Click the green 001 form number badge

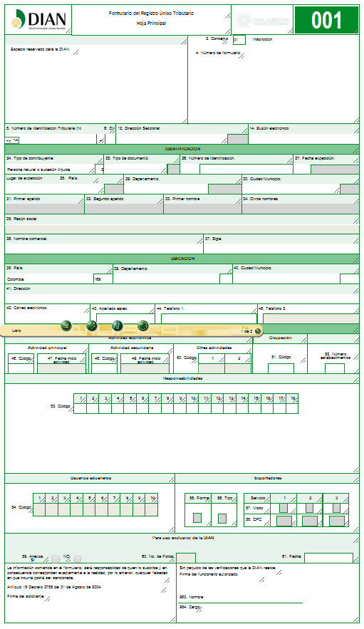pyautogui.click(x=326, y=20)
